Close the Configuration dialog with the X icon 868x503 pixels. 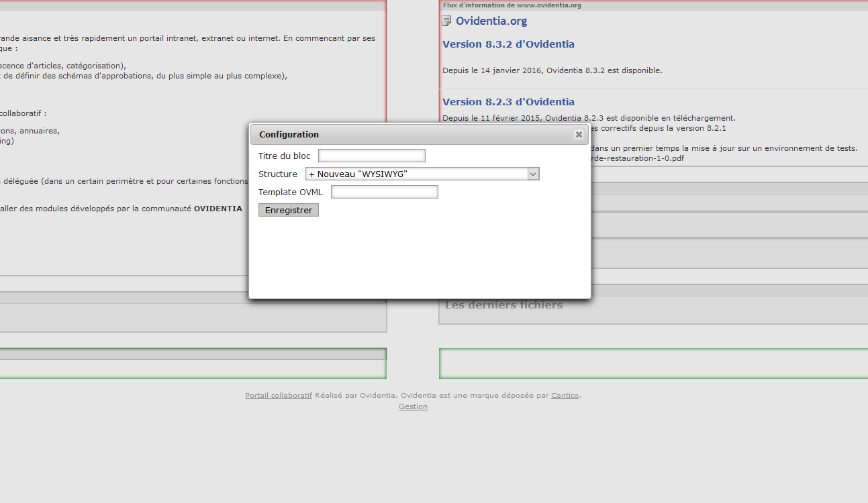click(x=579, y=135)
